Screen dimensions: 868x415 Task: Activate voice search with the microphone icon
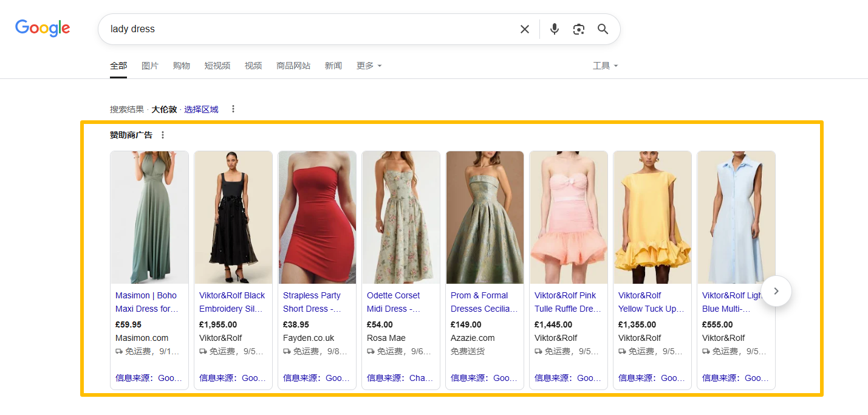(554, 29)
